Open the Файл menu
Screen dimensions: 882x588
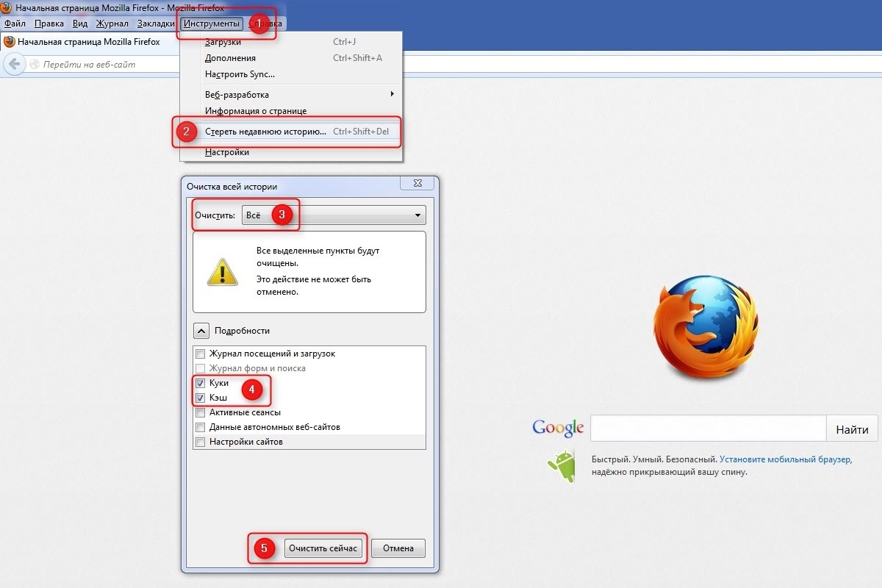15,24
